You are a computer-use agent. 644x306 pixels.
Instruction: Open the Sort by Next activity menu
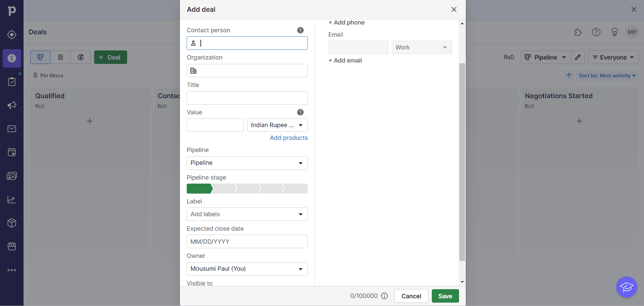coord(607,75)
